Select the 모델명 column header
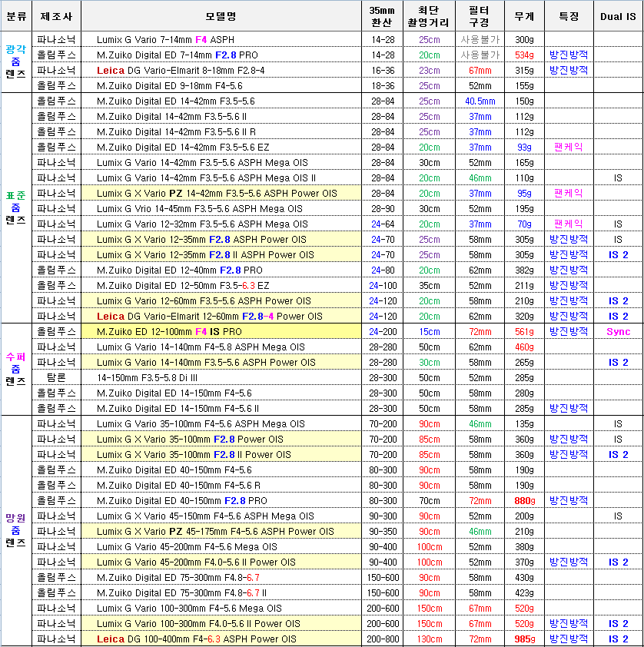Screen dimensions: 644x647 (221, 16)
